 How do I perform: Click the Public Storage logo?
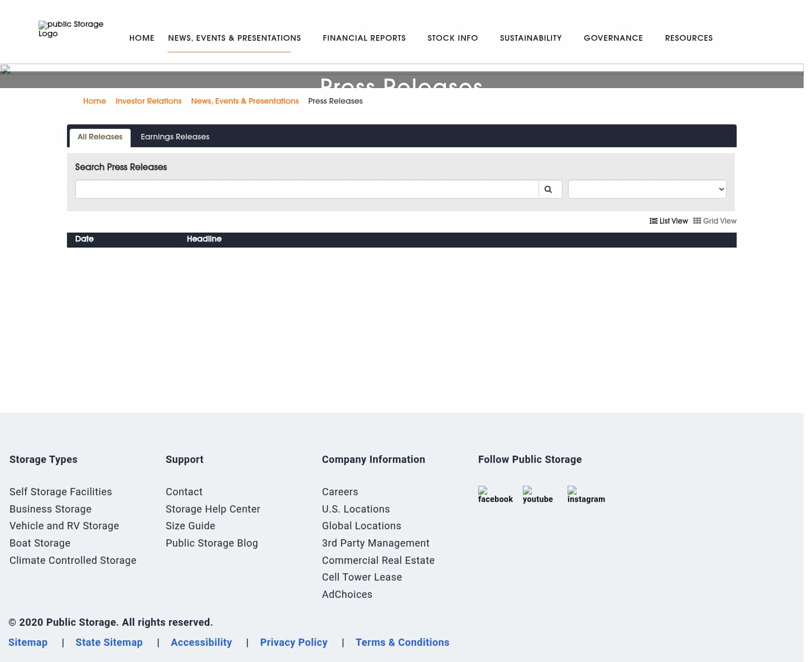[71, 29]
